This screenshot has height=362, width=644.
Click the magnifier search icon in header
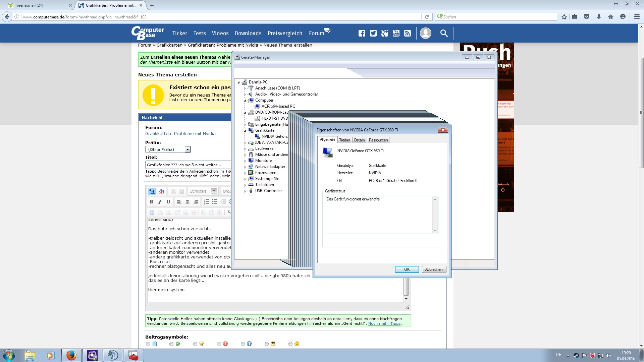444,33
